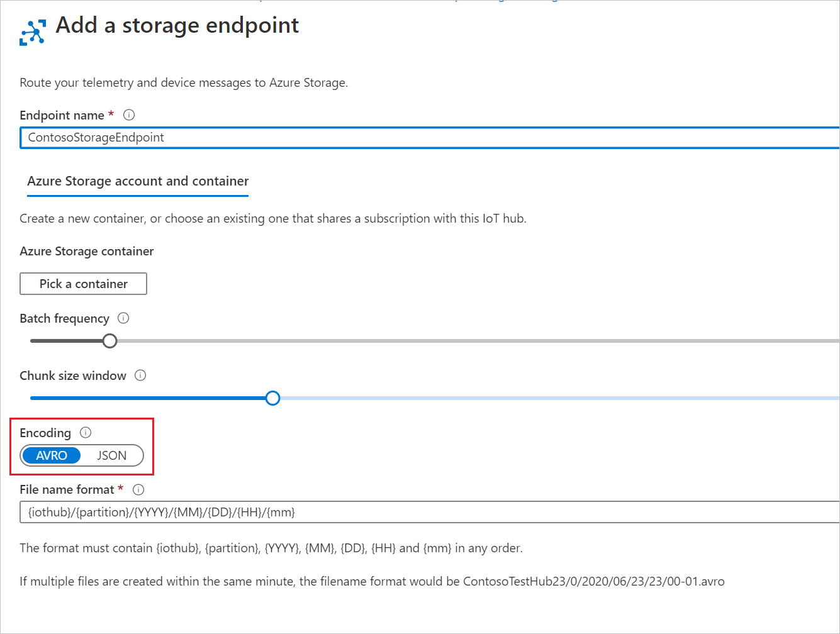Open the Chunk size window info tooltip
The height and width of the screenshot is (634, 840).
coord(140,375)
